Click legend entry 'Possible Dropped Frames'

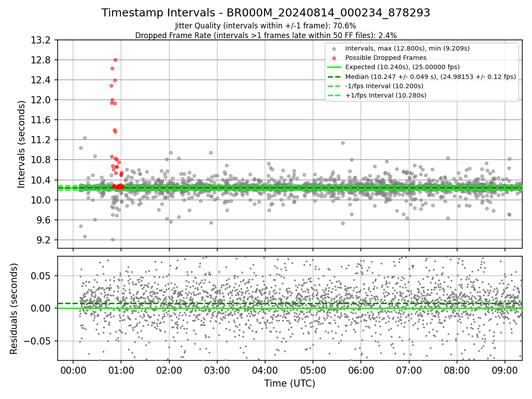point(386,58)
